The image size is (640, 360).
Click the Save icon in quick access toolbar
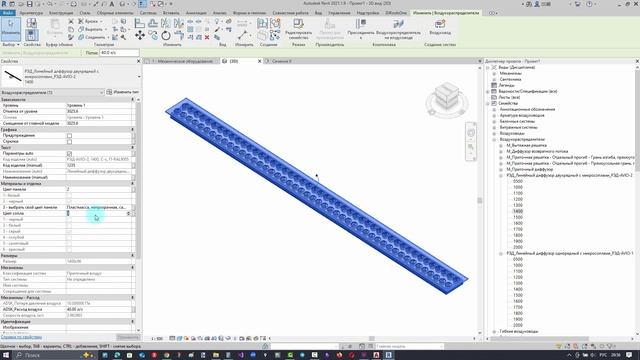[x=29, y=4]
